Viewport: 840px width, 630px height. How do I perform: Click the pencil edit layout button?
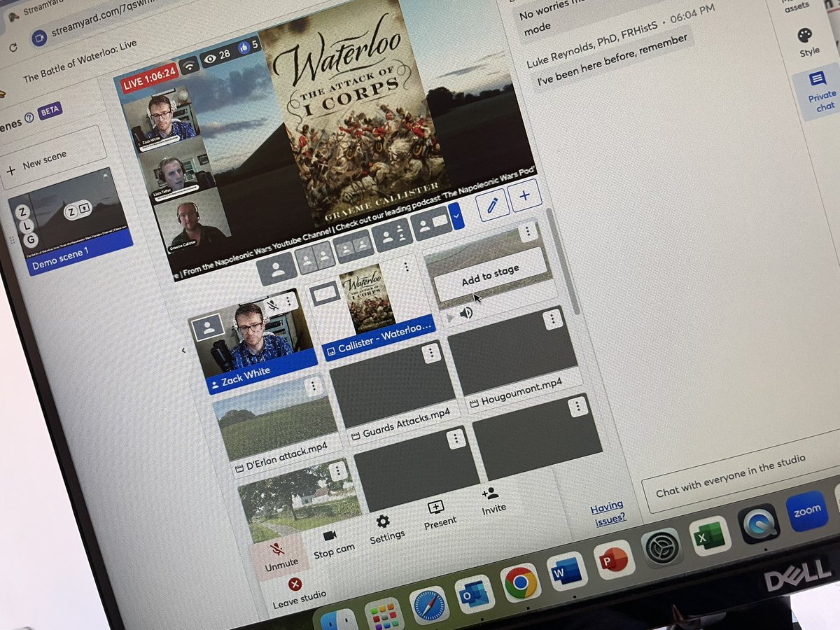493,206
